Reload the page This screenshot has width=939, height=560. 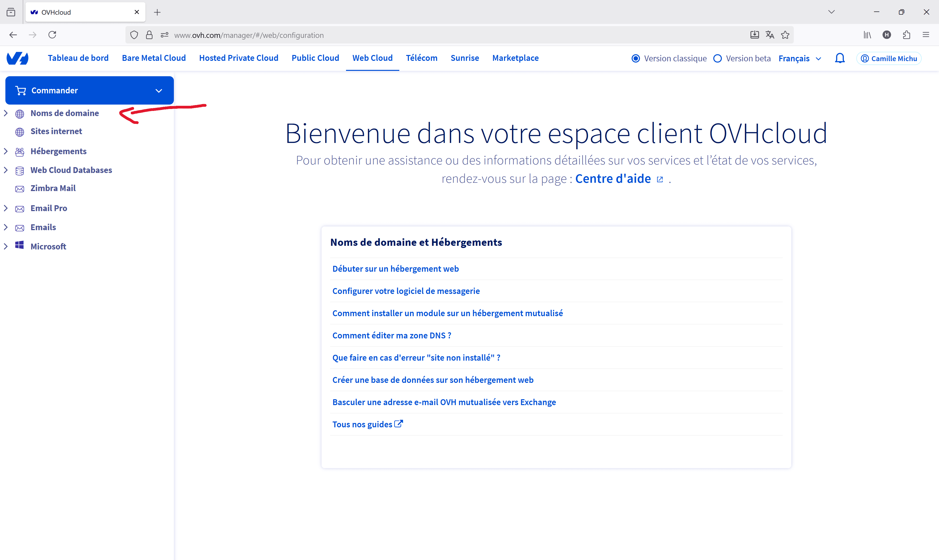coord(52,35)
